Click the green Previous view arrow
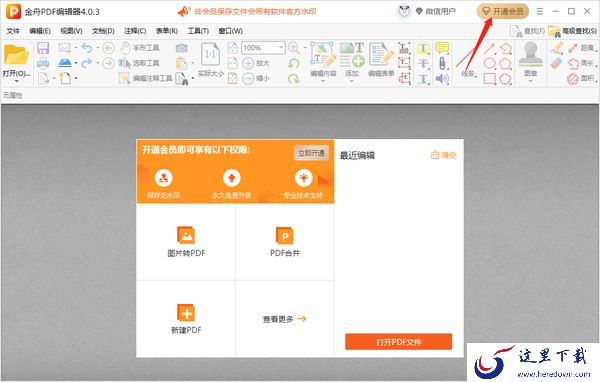The height and width of the screenshot is (382, 600). [x=109, y=48]
